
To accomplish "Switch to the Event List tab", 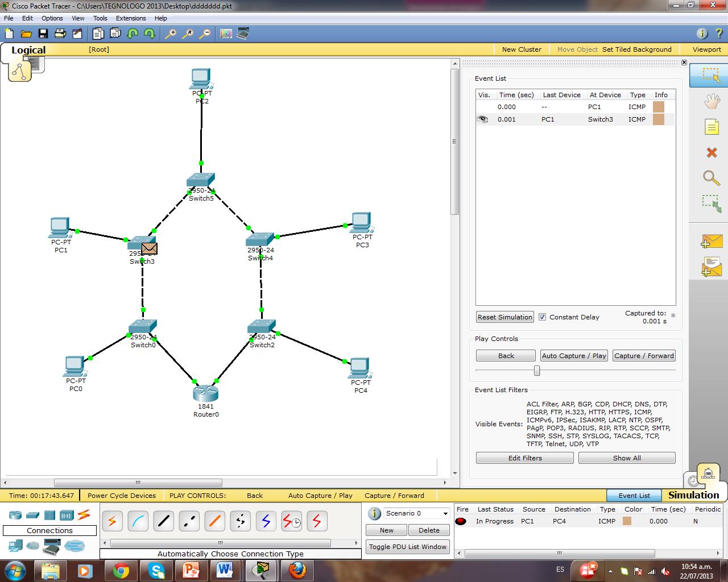I will 634,495.
